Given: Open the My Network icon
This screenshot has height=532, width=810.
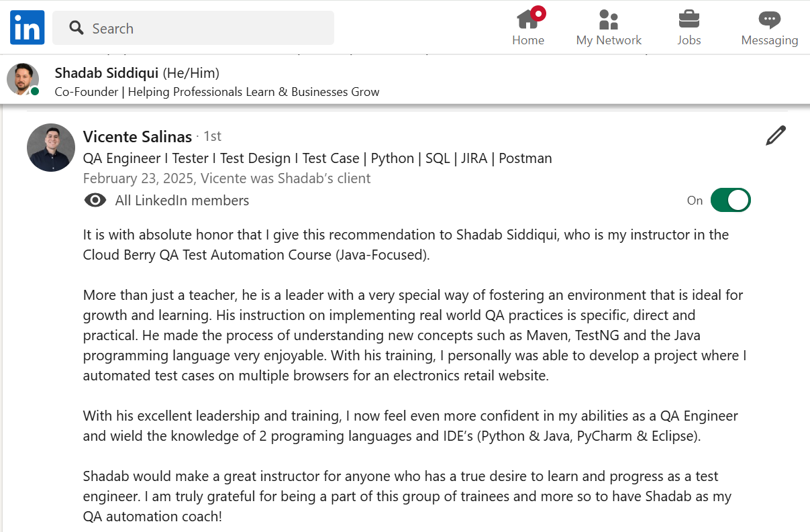Looking at the screenshot, I should [609, 19].
